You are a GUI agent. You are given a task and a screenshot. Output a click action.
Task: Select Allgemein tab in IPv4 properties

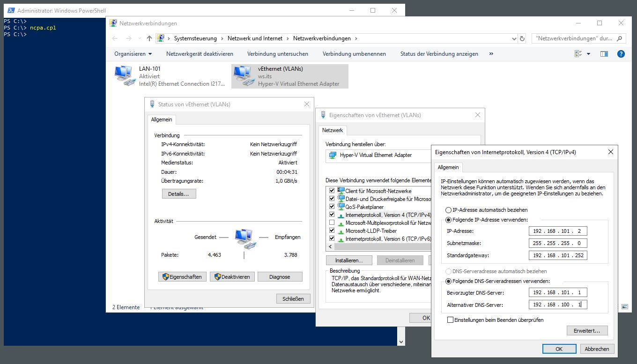point(448,167)
